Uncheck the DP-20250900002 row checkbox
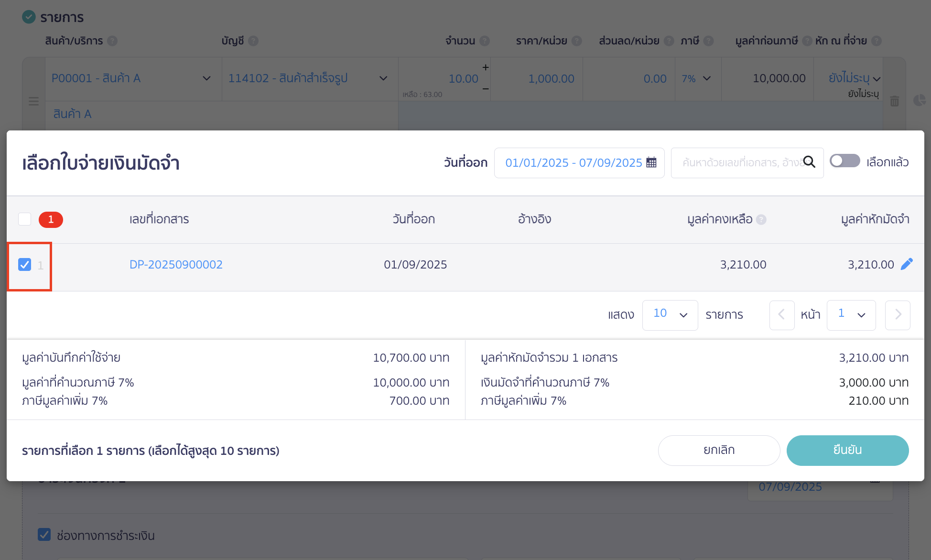The height and width of the screenshot is (560, 931). coord(24,264)
